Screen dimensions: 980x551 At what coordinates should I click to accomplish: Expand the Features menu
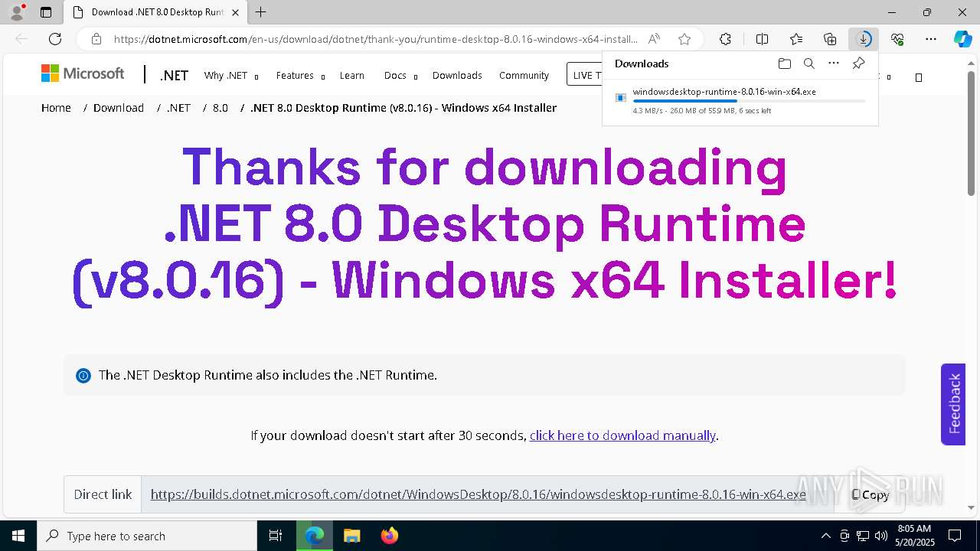coord(300,75)
